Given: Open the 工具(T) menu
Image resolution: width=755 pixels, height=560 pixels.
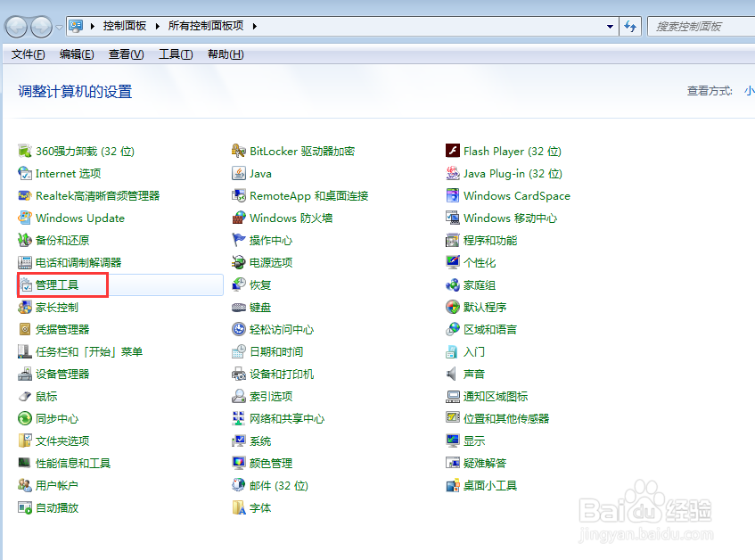Looking at the screenshot, I should click(x=176, y=54).
